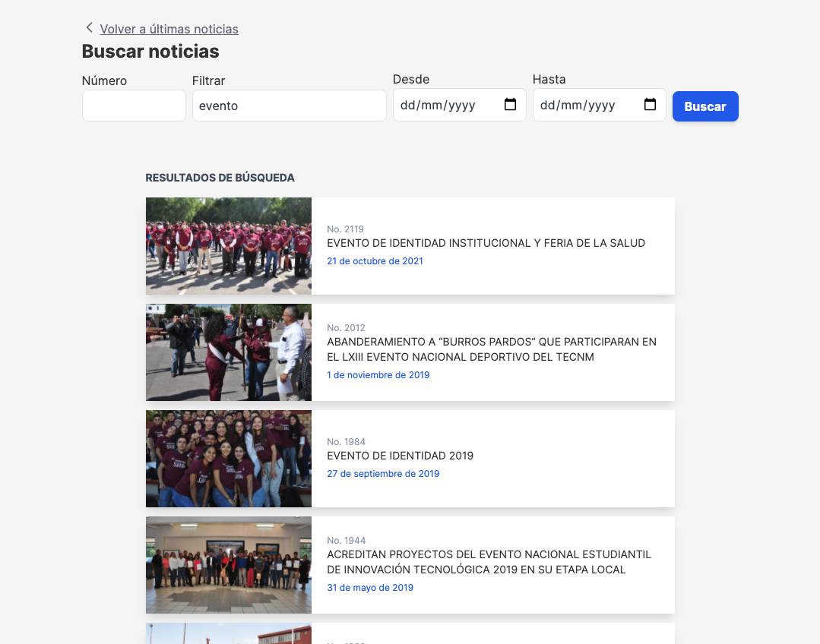
Task: Open thumbnail of Acreditan Proyectos news
Action: [229, 565]
